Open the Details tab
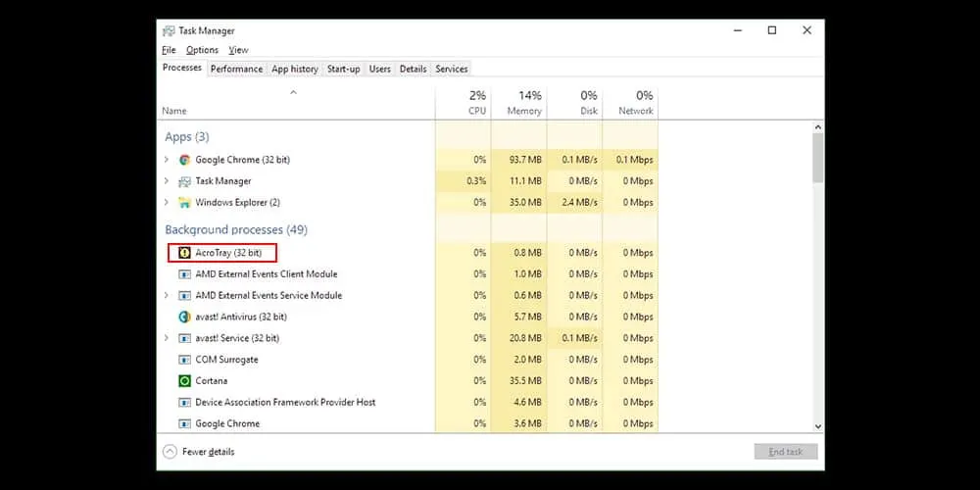The width and height of the screenshot is (980, 490). point(413,69)
